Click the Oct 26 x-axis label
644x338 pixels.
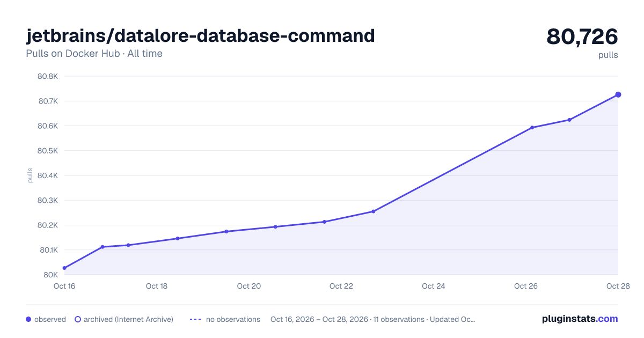[x=526, y=286]
